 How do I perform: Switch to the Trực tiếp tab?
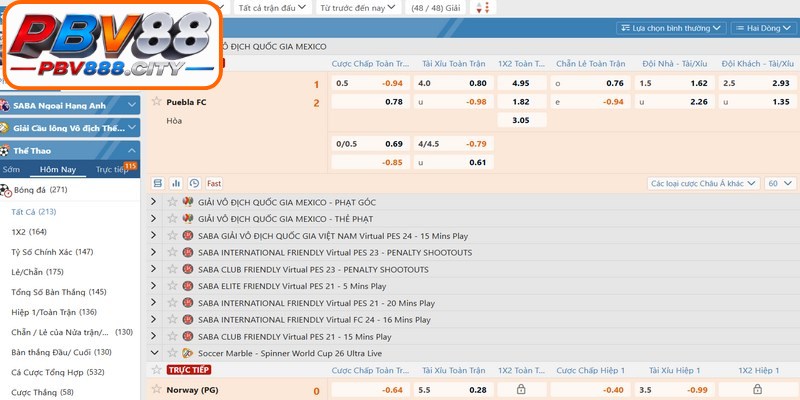112,169
